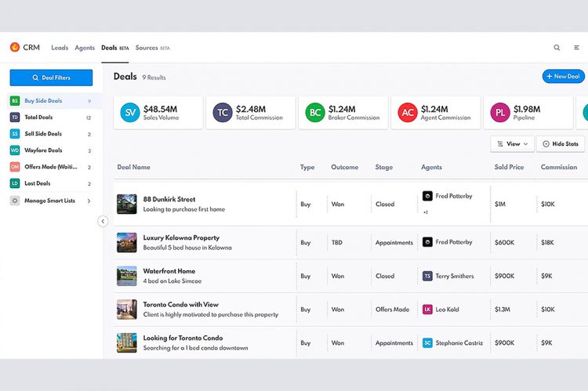Expand agents list via +1 on 88 Dunkirk
This screenshot has width=588, height=391.
[426, 212]
